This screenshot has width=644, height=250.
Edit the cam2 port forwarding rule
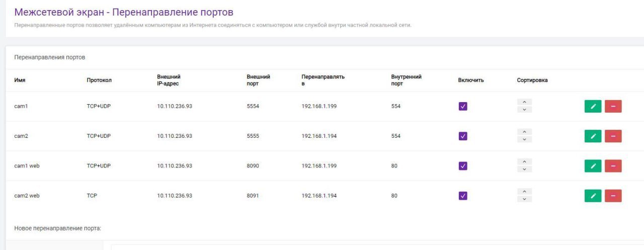[x=593, y=136]
